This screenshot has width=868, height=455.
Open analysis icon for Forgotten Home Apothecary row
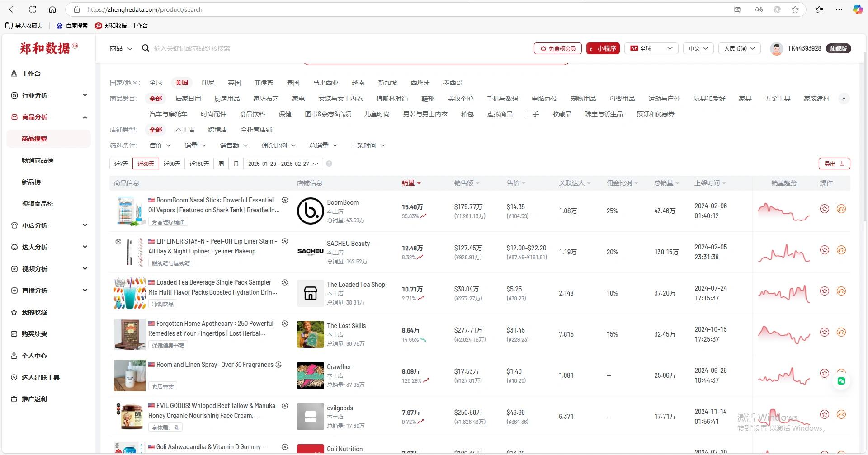pos(841,332)
